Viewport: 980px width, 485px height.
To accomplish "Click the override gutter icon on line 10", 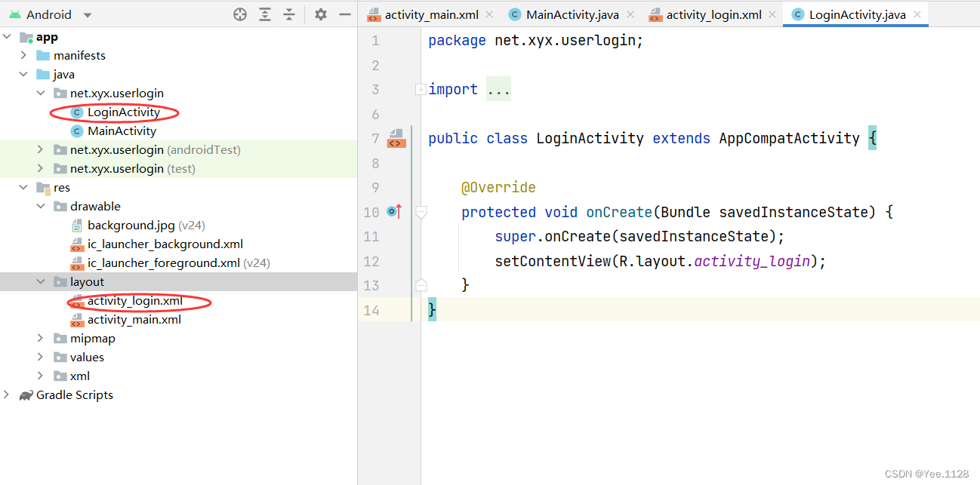I will [393, 212].
